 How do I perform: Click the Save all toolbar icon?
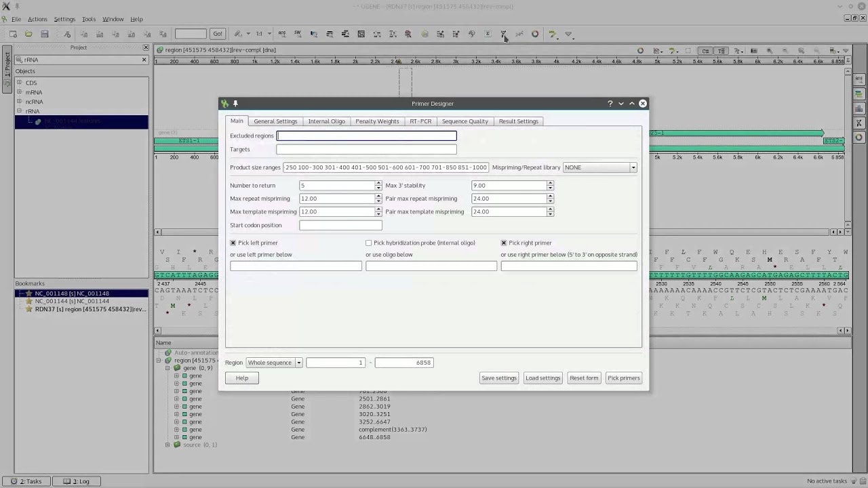pyautogui.click(x=45, y=34)
